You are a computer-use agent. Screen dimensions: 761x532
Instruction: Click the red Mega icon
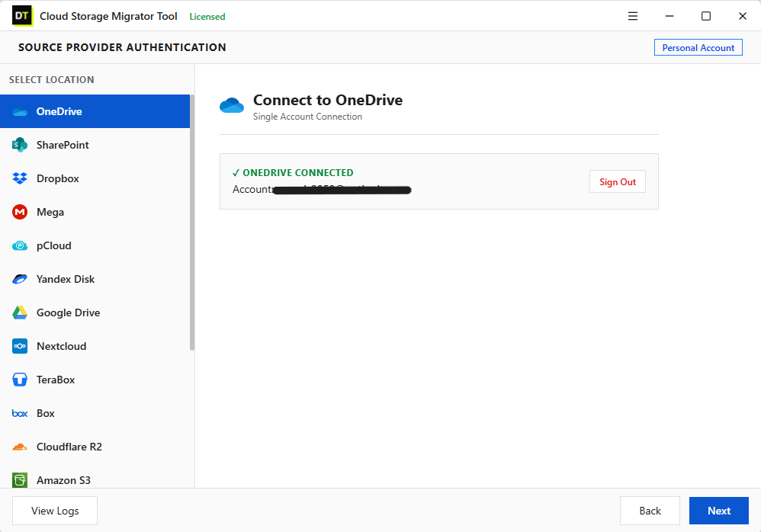coord(20,212)
